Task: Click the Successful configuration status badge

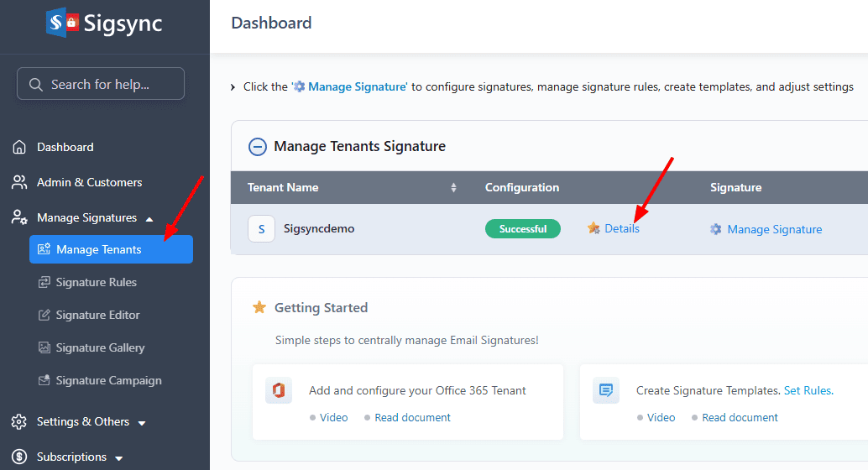Action: coord(523,229)
